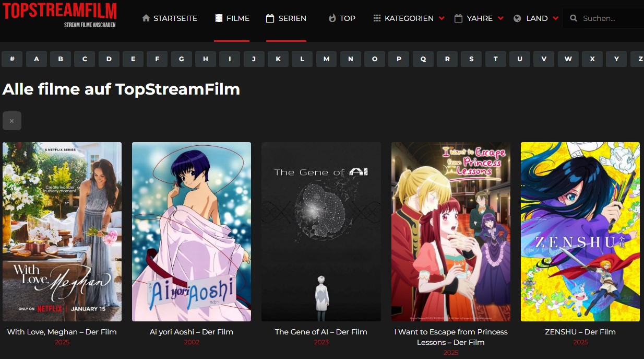The width and height of the screenshot is (644, 359).
Task: Clear the active filter with the x button
Action: coord(11,121)
